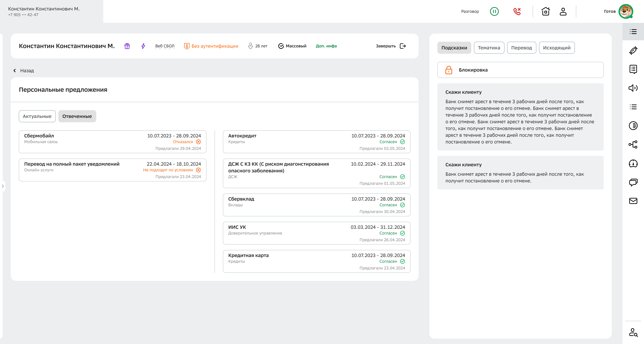Open the Доп. инфа link

(326, 46)
